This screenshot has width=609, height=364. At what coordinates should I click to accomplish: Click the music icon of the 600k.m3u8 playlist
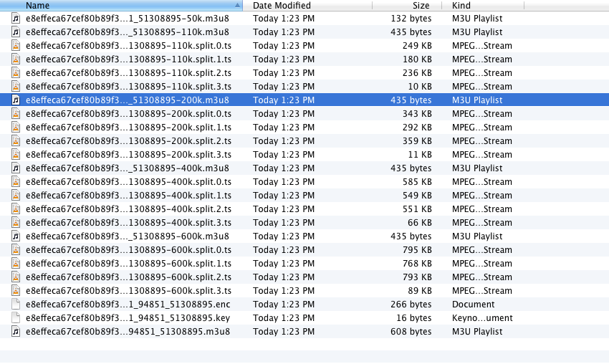click(x=16, y=236)
